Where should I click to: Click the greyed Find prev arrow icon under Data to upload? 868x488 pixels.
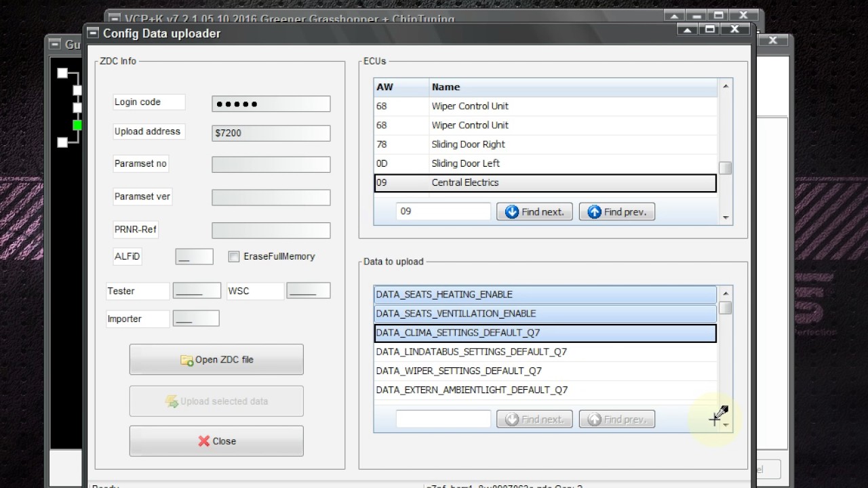point(595,420)
